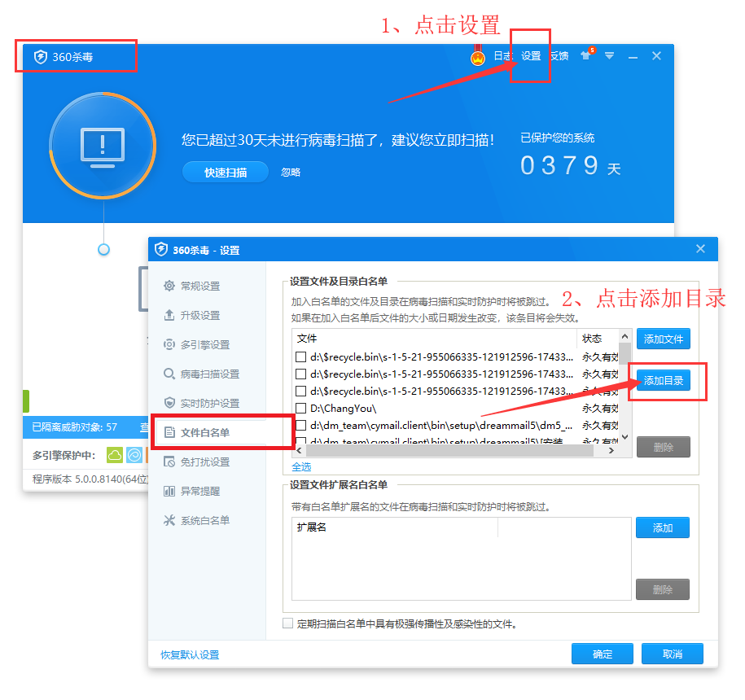
Task: Click the green cloud engine icon
Action: (115, 455)
